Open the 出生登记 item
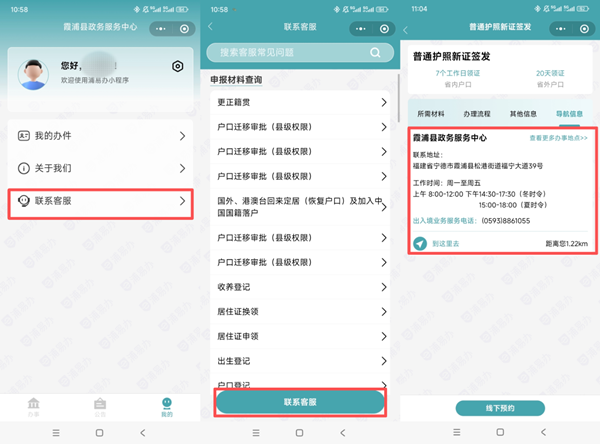This screenshot has width=600, height=444. [x=300, y=361]
